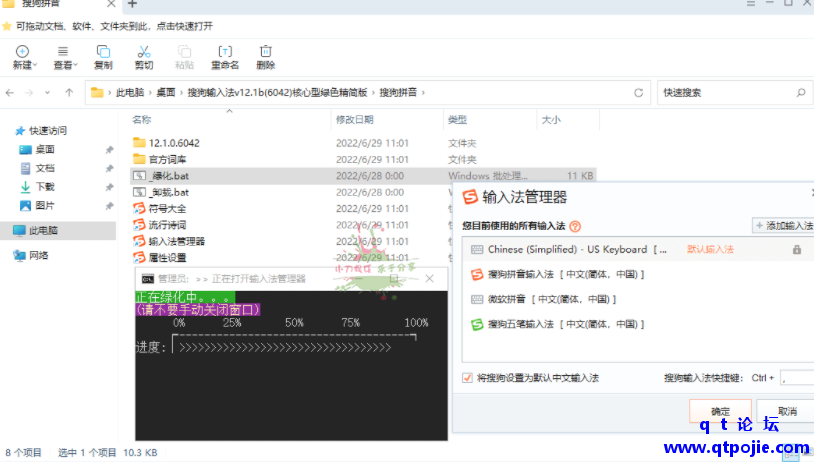
Task: Select 桌面 in the address breadcrumb
Action: (x=166, y=92)
